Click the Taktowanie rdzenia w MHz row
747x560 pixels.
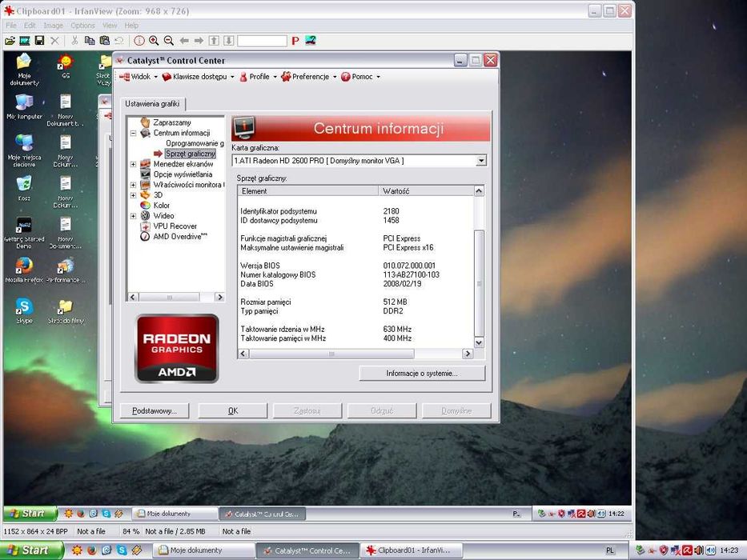click(356, 329)
